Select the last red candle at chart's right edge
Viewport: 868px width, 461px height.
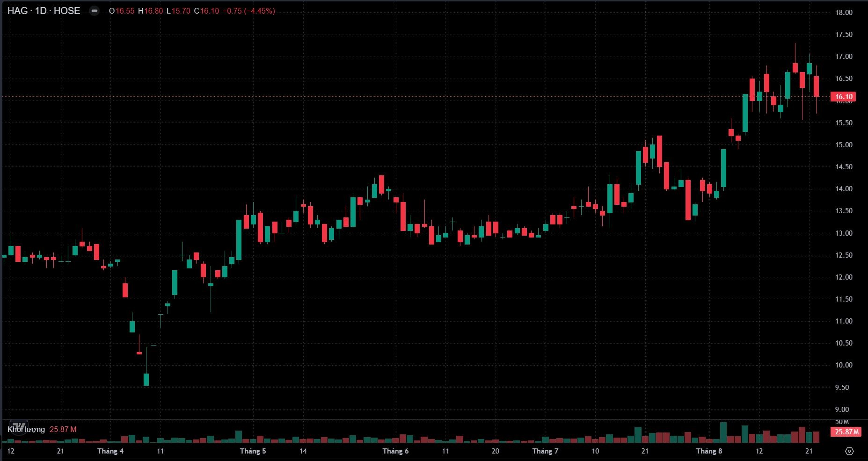(816, 86)
